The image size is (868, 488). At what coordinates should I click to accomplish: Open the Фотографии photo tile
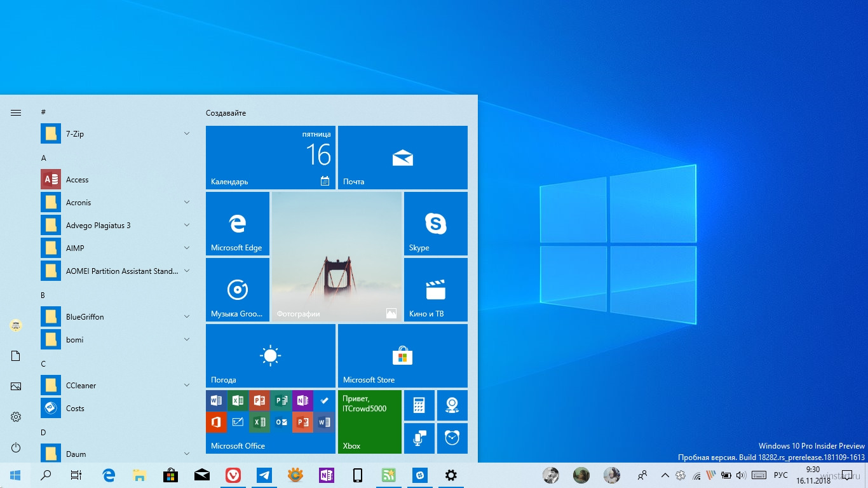pyautogui.click(x=337, y=257)
